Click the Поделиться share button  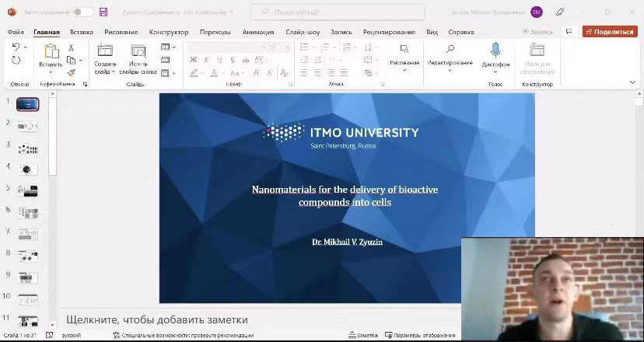pos(609,32)
